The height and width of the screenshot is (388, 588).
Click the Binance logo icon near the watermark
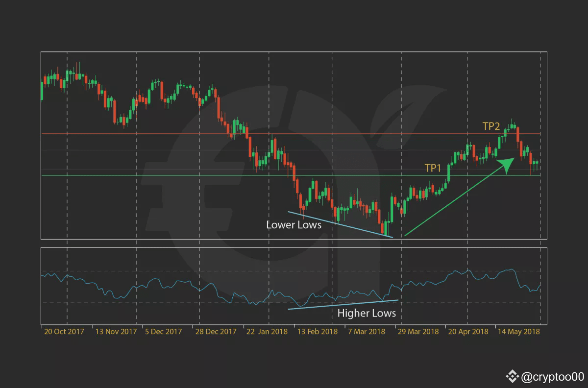[x=513, y=375]
